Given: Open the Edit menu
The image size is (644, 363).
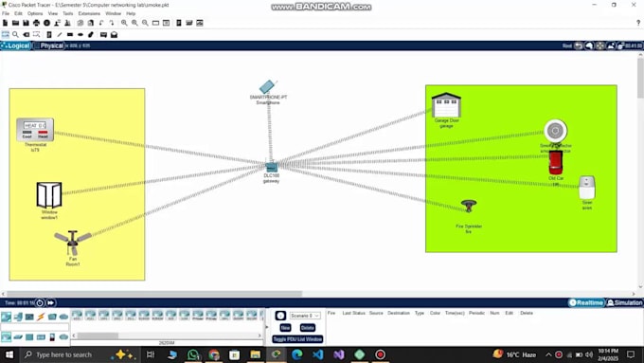Looking at the screenshot, I should (x=19, y=13).
